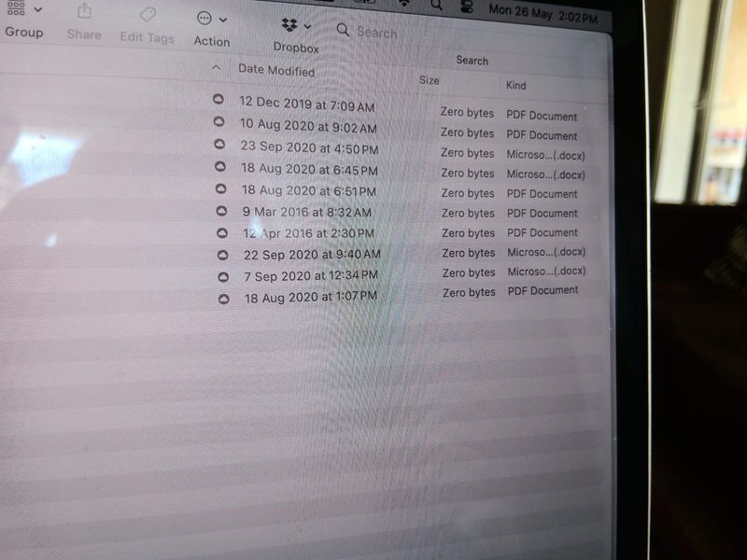Screen dimensions: 747x560
Task: Click Microso...(.docx) kind for 22 Sep 2020 file
Action: [x=546, y=252]
